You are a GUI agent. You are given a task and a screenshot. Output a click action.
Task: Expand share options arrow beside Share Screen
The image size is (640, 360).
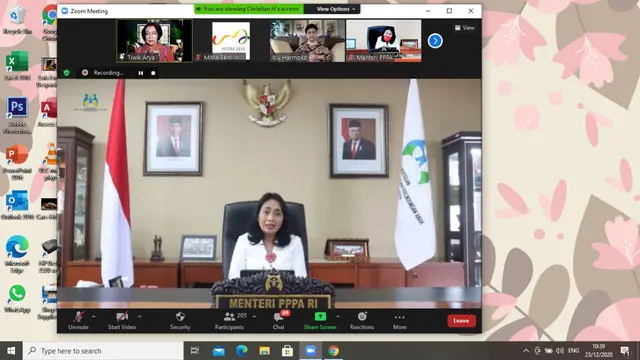pos(338,316)
